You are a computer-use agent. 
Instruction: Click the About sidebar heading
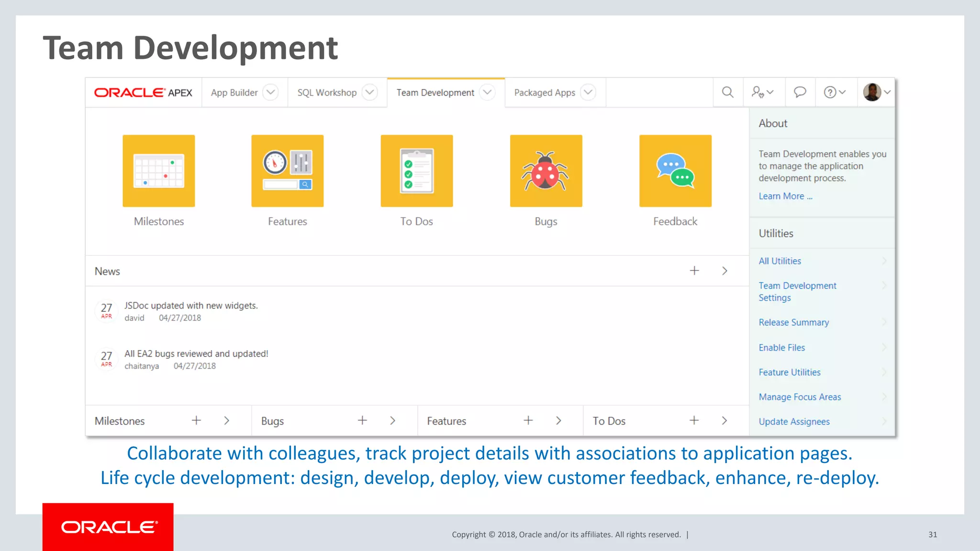click(x=773, y=123)
